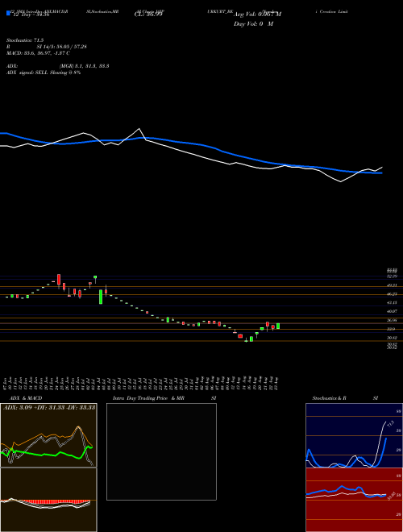Click the 'CL: 36.99' closing price text

pos(149,15)
